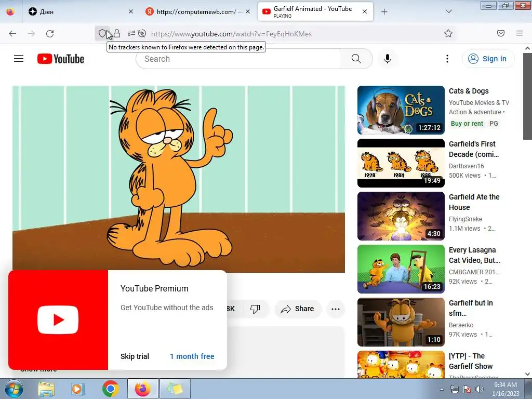Open a new tab
Screen dimensions: 532x399
click(x=384, y=11)
